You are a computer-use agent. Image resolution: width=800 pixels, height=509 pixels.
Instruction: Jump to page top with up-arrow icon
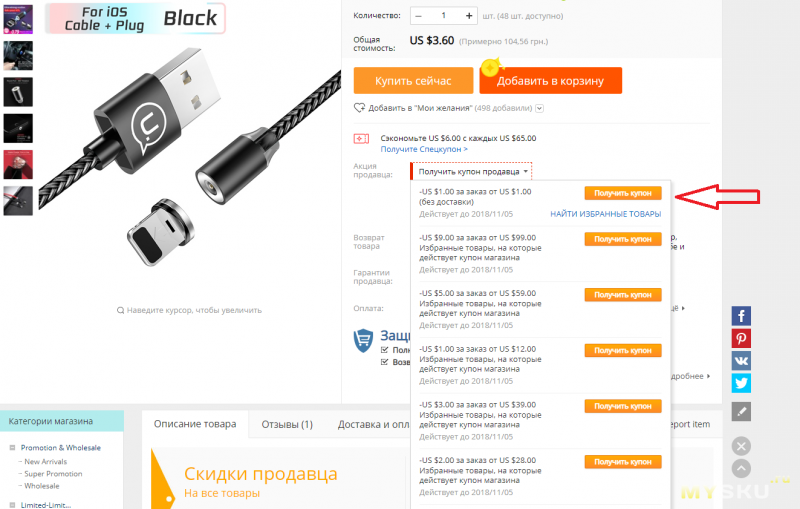click(741, 468)
